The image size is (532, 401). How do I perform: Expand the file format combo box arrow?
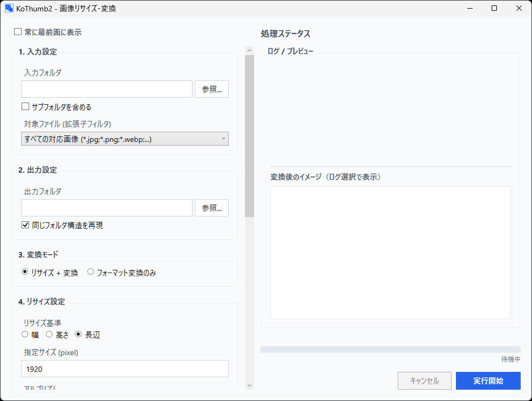[x=223, y=139]
